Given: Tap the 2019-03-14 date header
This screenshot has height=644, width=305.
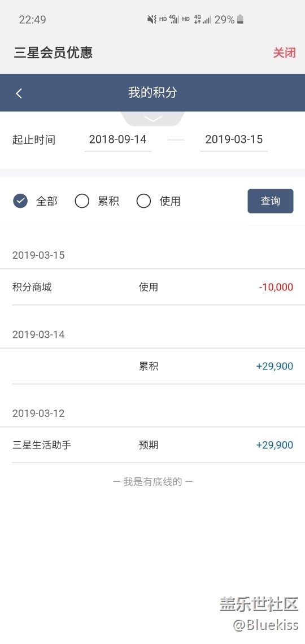Looking at the screenshot, I should 38,334.
